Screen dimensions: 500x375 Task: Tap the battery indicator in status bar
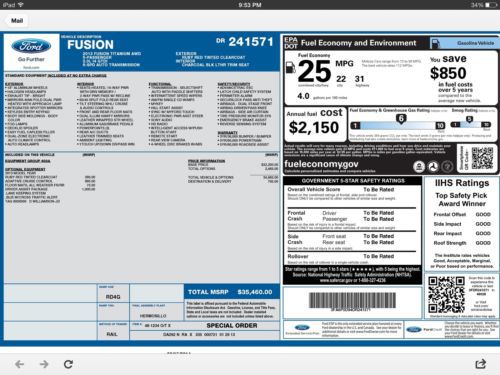[x=491, y=5]
